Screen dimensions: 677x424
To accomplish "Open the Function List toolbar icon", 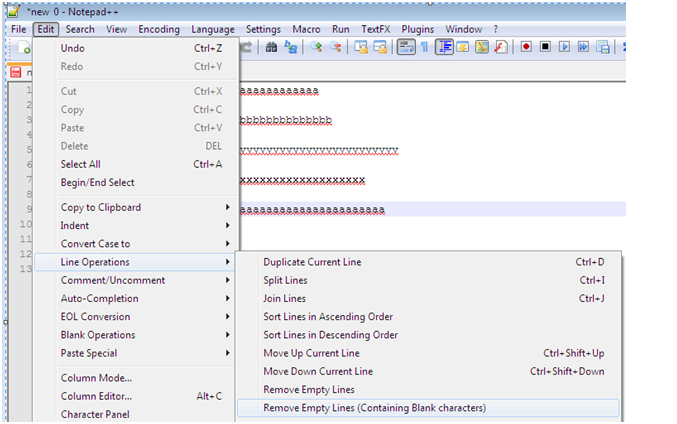I will pos(500,47).
